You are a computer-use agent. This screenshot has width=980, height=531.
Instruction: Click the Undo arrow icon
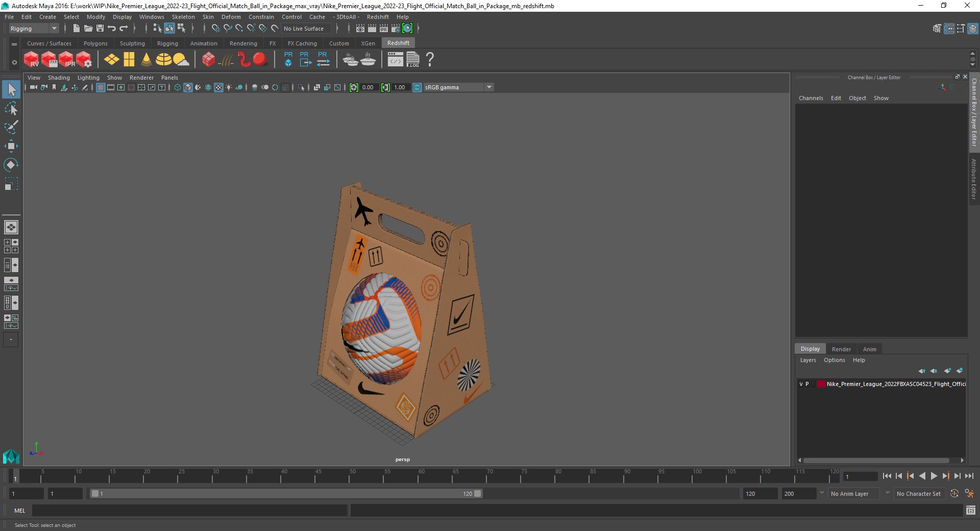click(112, 29)
